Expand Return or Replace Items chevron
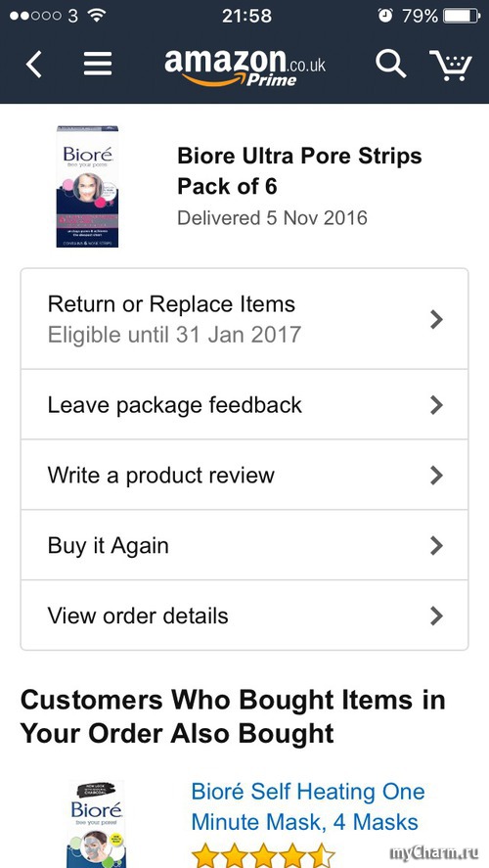 pyautogui.click(x=436, y=319)
